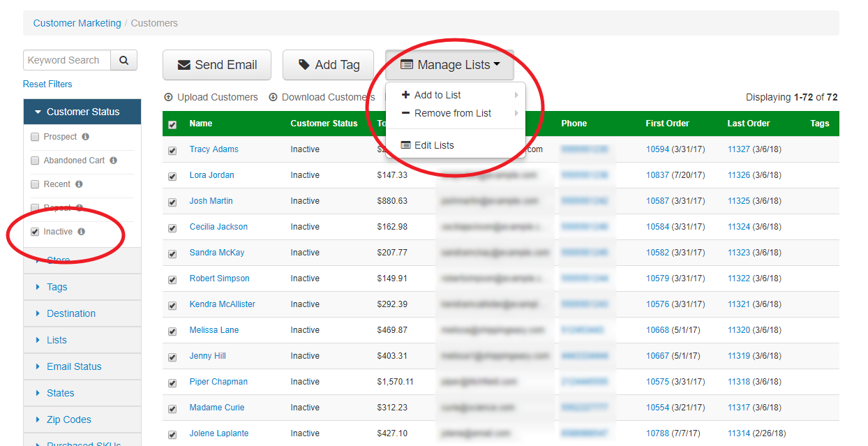
Task: Click the Reset Filters link
Action: point(47,84)
